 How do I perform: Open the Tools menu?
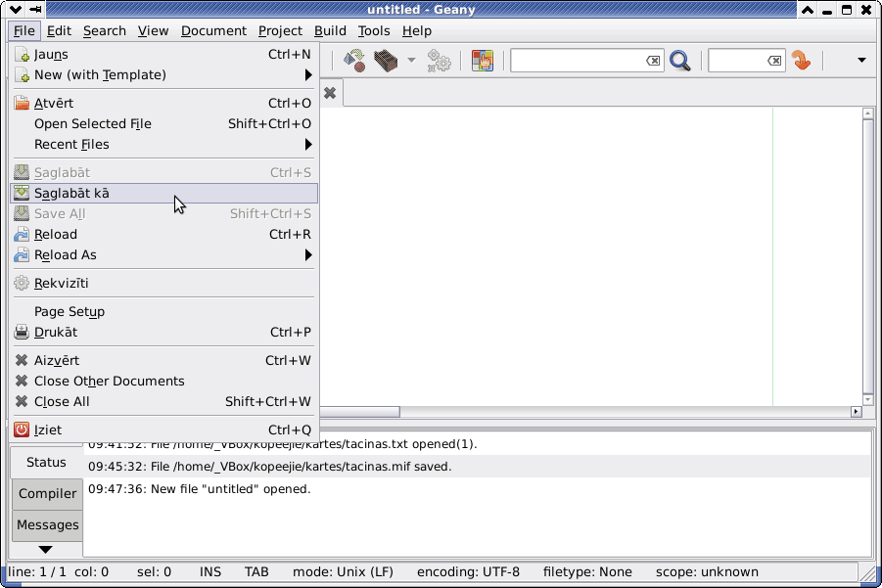point(374,31)
